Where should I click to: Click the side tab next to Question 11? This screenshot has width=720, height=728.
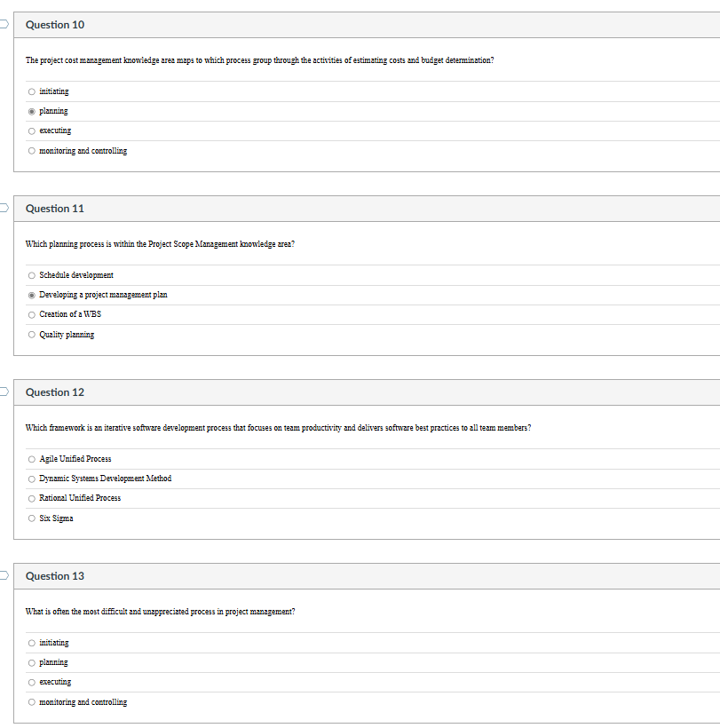point(3,208)
